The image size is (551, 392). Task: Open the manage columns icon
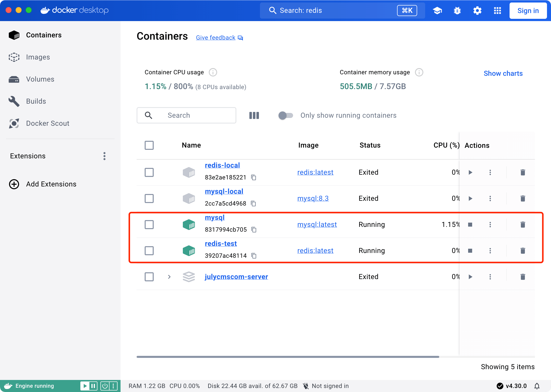[x=254, y=115]
